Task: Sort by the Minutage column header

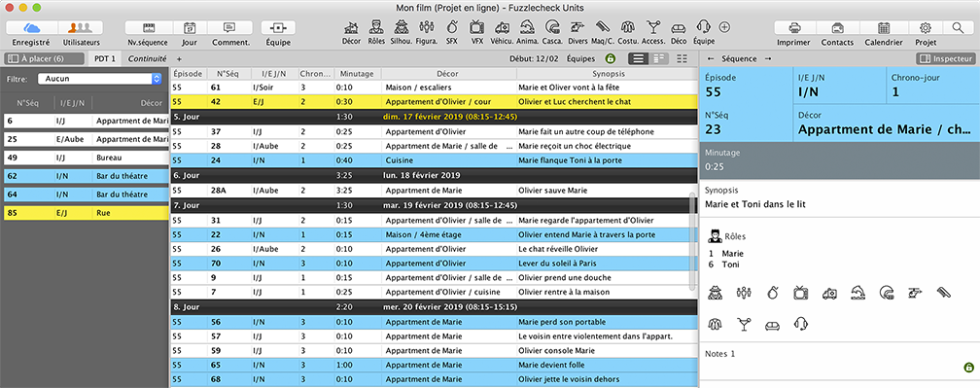Action: tap(358, 74)
